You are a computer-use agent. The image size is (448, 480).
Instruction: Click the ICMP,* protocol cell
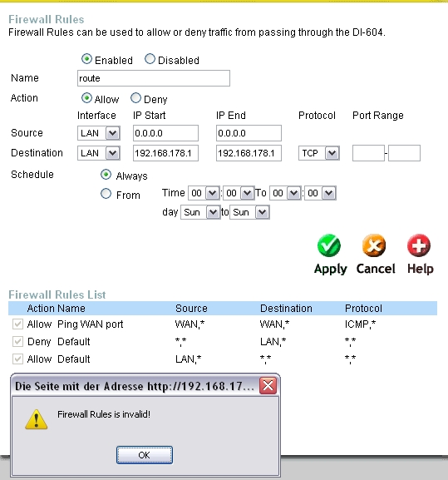point(360,324)
